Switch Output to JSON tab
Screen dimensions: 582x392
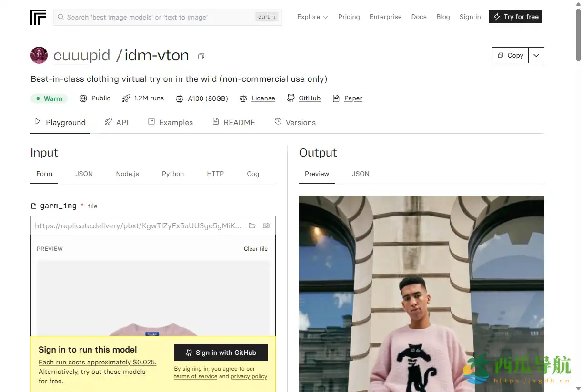pos(361,174)
